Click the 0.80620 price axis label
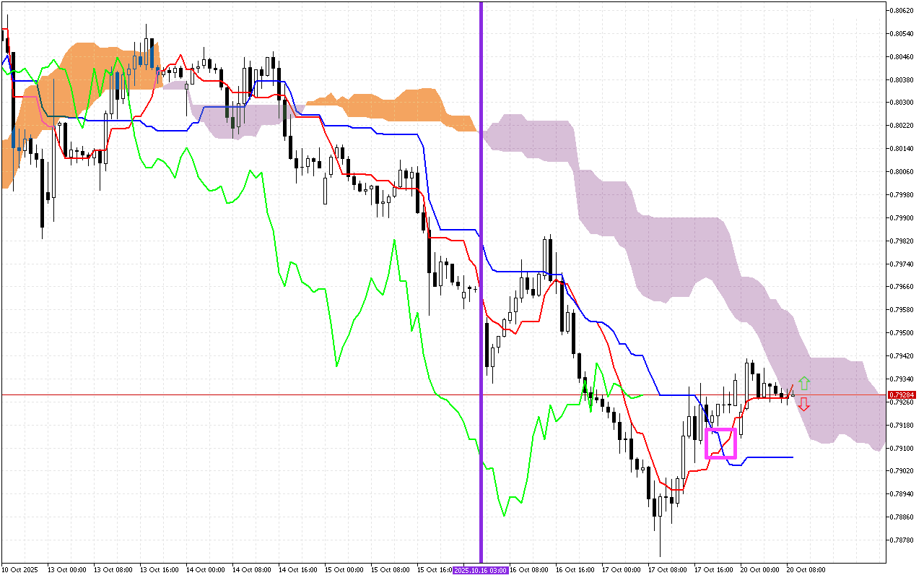Image resolution: width=924 pixels, height=578 pixels. pyautogui.click(x=901, y=11)
